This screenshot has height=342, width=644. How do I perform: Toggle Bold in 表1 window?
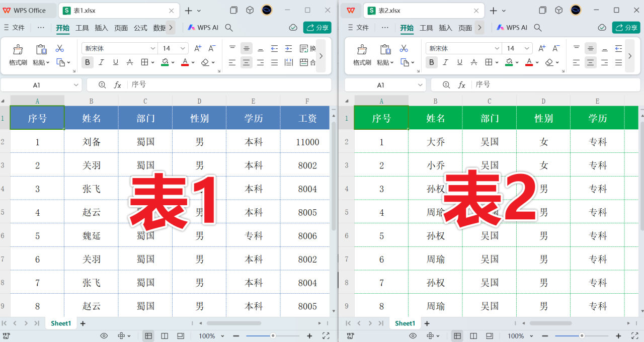88,62
